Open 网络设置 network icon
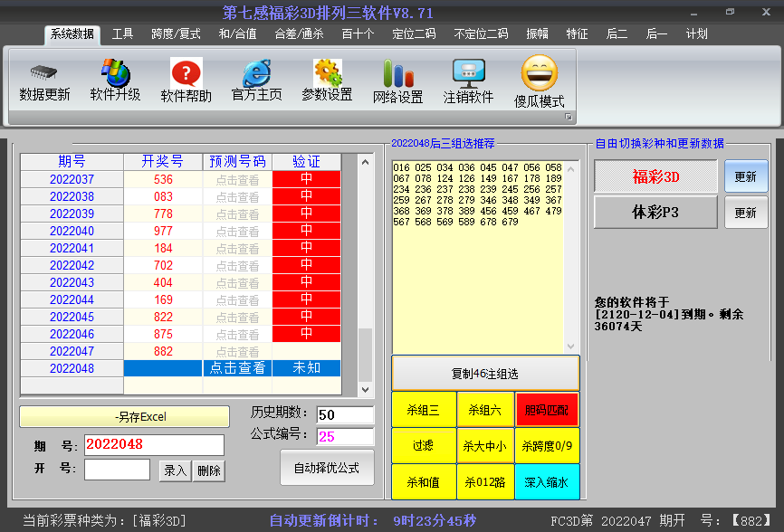Viewport: 784px width, 532px height. pos(398,73)
